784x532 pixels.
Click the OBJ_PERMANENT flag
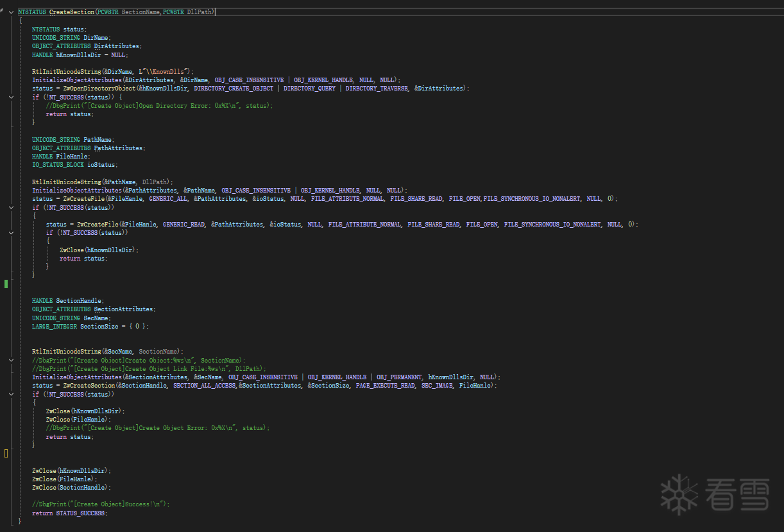pyautogui.click(x=400, y=377)
